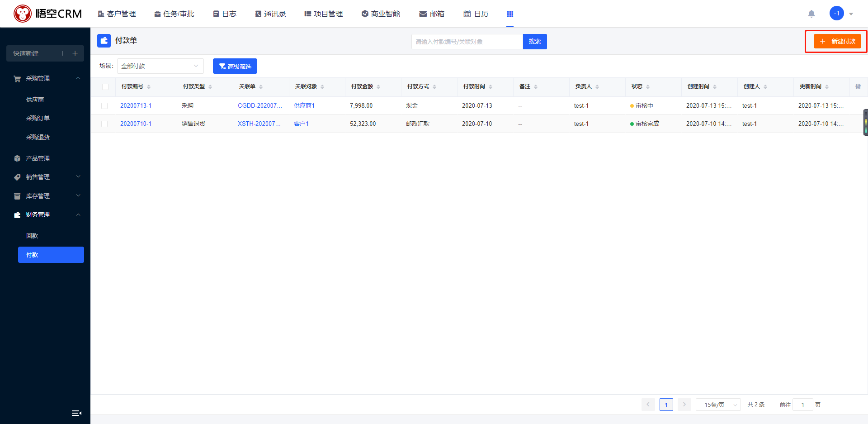Click the 付款单 wallet icon
This screenshot has height=424, width=868.
coord(104,41)
